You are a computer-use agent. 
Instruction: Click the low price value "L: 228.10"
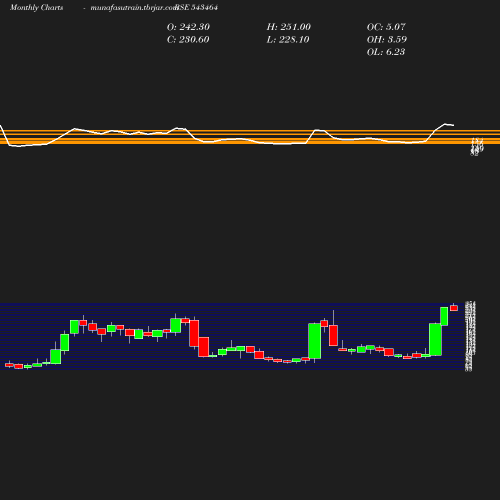(288, 40)
